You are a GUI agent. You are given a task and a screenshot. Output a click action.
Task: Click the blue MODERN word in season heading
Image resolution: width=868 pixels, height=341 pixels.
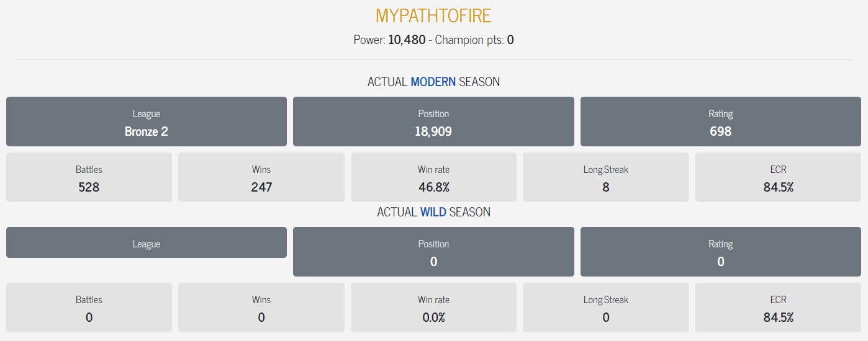pos(433,82)
